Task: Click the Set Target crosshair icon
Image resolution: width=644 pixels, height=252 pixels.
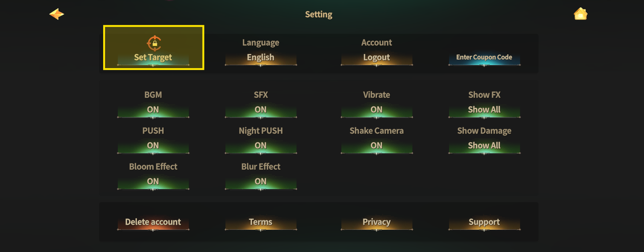Action: tap(154, 43)
